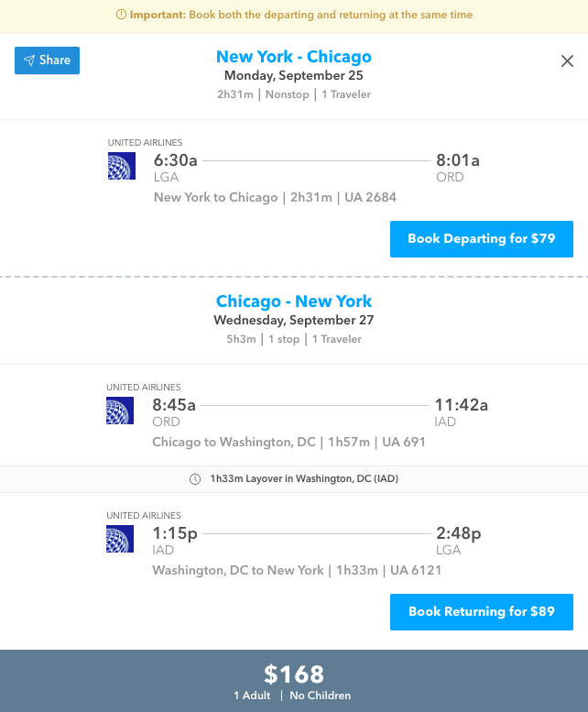Click the clock icon in the layover bar

click(x=195, y=478)
